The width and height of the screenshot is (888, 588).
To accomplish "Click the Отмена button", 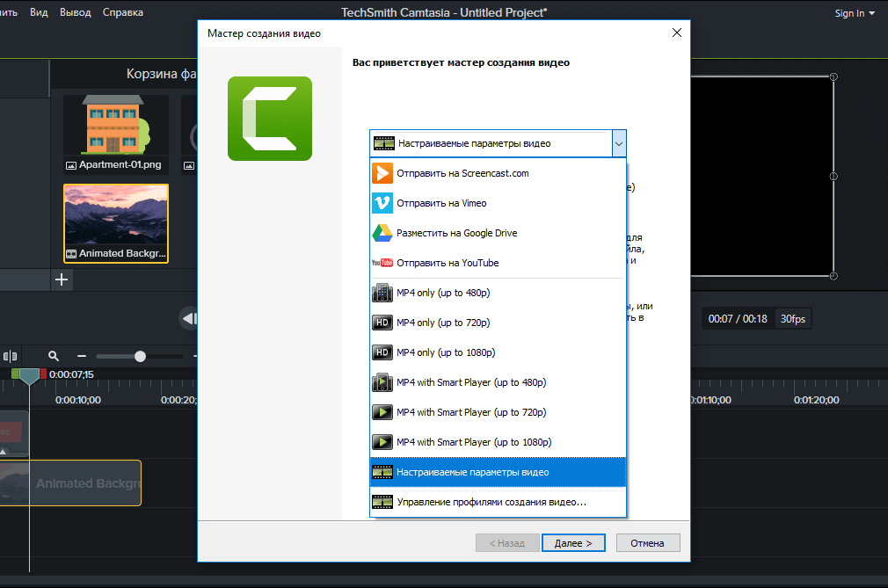I will click(x=647, y=543).
